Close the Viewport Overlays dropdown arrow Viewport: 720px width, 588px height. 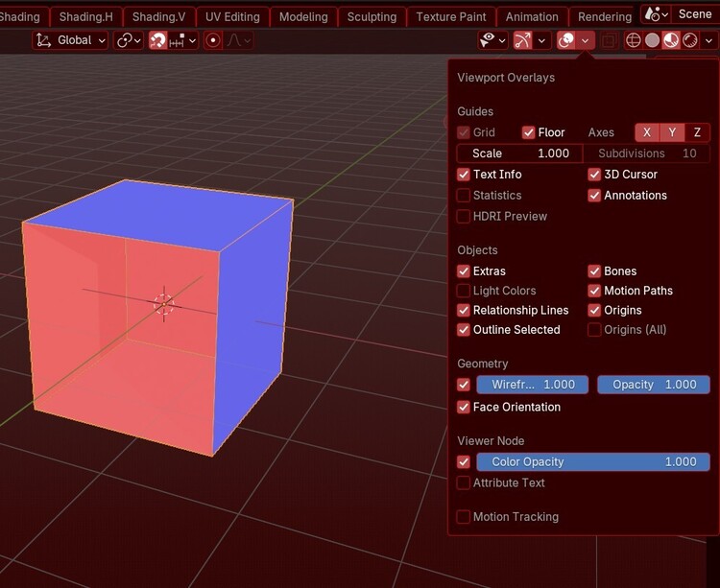click(x=586, y=40)
